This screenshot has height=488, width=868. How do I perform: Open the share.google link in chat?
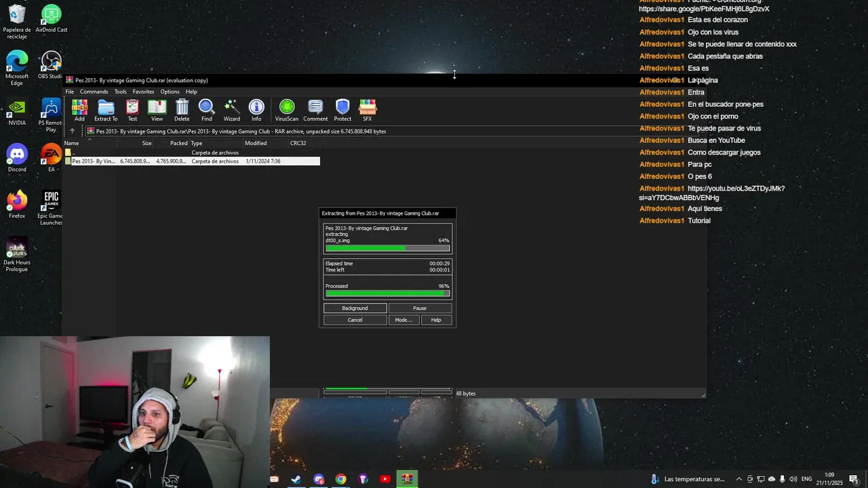[x=704, y=9]
